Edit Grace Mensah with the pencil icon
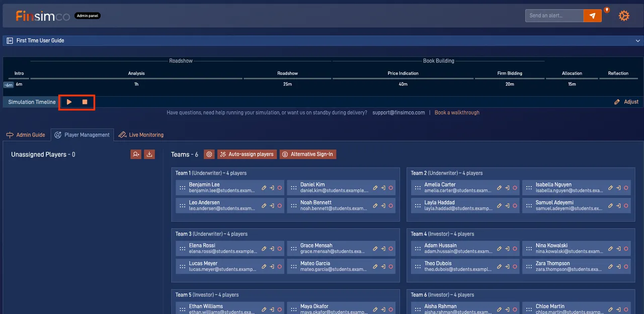The width and height of the screenshot is (644, 314). click(375, 249)
